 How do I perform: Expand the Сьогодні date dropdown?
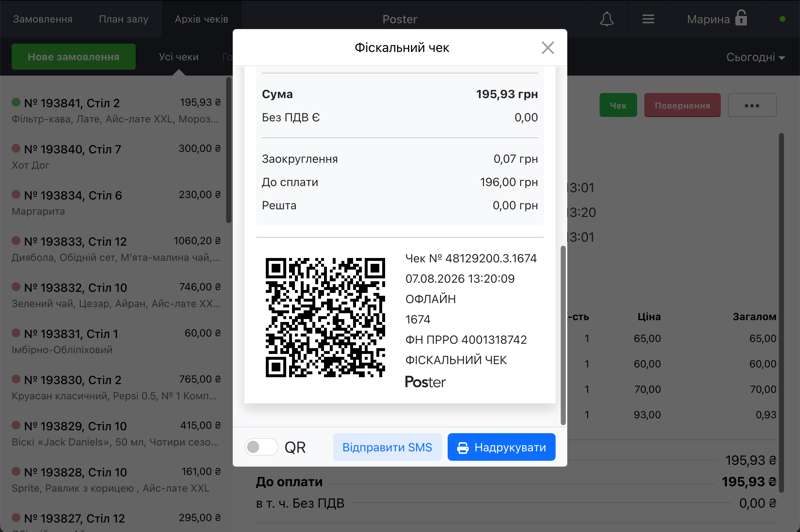[755, 57]
